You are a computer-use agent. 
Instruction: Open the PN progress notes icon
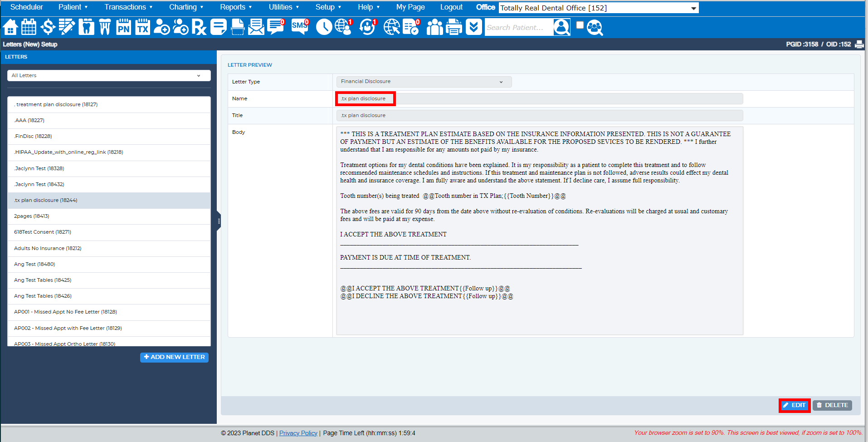123,27
